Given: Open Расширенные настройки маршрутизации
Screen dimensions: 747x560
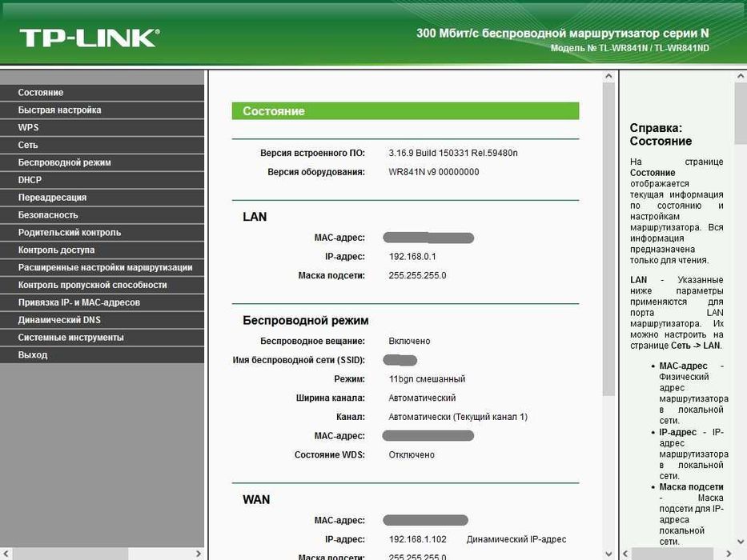Looking at the screenshot, I should click(x=102, y=267).
